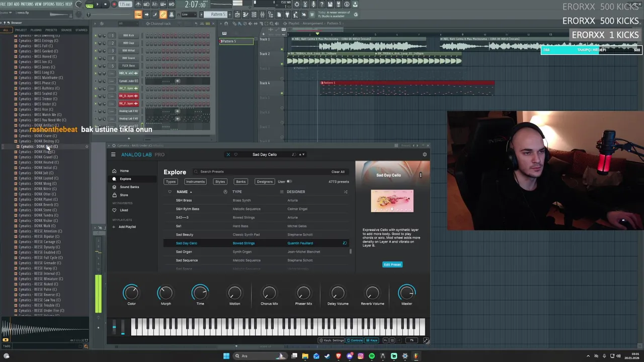Toggle the metronome icon in FL toolbar

click(138, 5)
